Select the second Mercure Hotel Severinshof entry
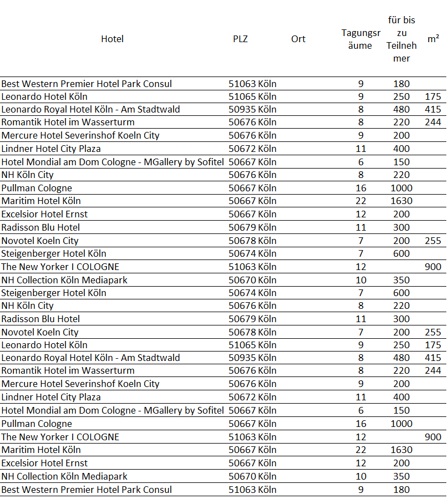The image size is (448, 504). tap(80, 384)
